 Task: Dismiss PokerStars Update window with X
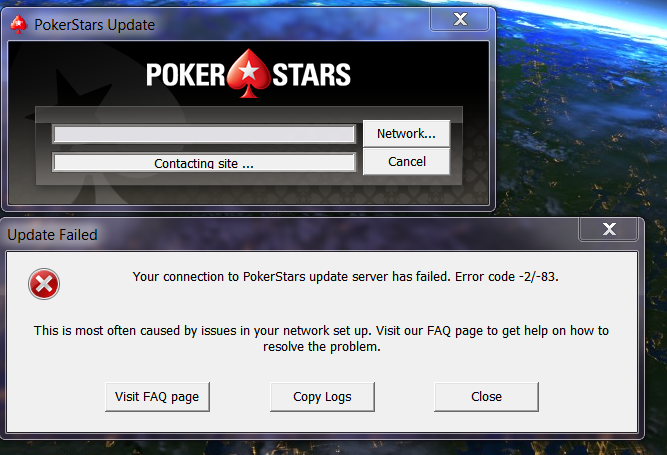tap(460, 19)
